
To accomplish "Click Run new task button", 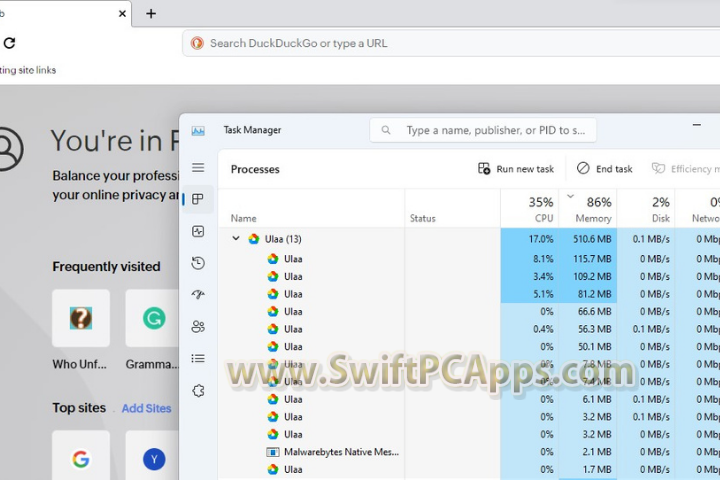I will pyautogui.click(x=516, y=169).
